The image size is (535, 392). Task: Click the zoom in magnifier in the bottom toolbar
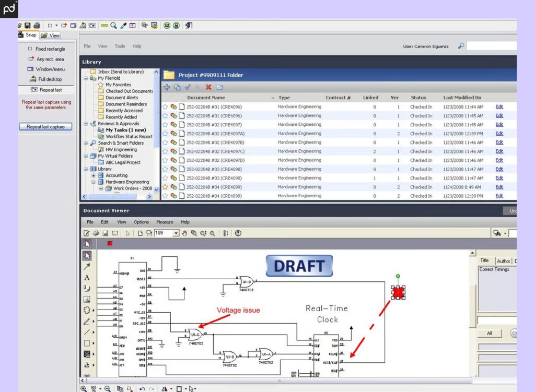click(x=84, y=388)
